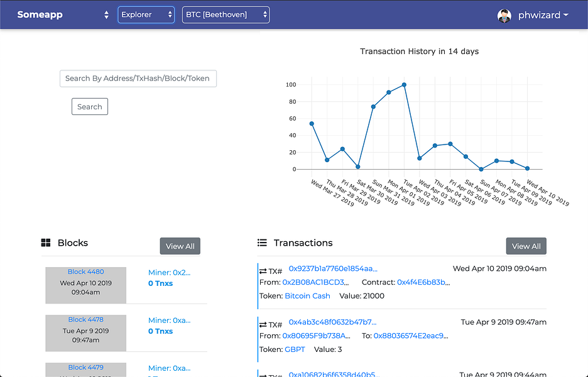Focus the Search By Address/TxHash/Block/Token field
The width and height of the screenshot is (588, 377).
point(138,79)
